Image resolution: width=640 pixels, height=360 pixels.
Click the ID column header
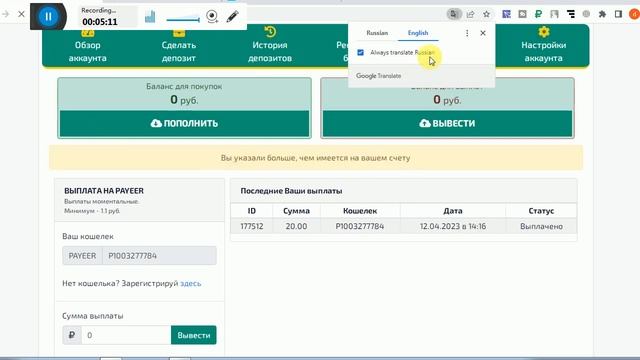point(252,211)
